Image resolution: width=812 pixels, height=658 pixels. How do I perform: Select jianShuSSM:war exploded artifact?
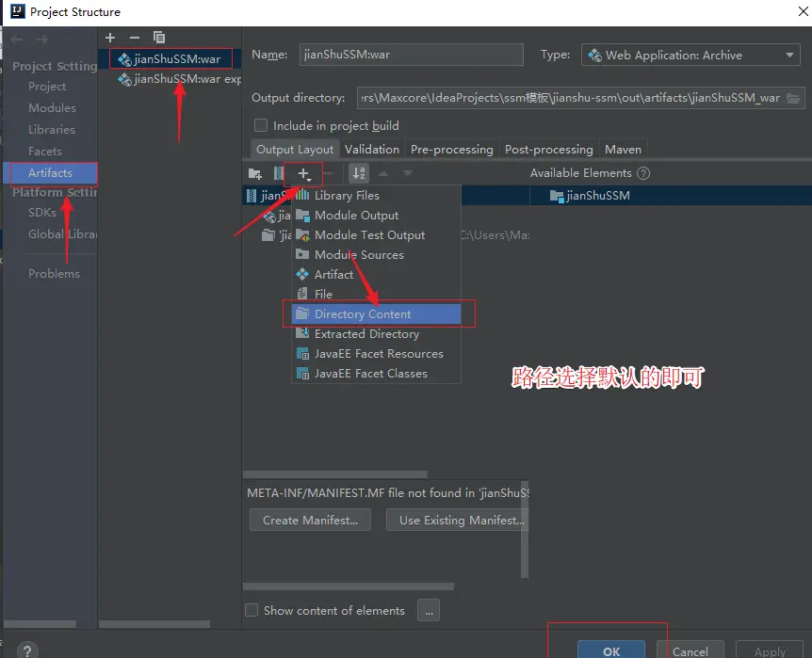(x=179, y=79)
